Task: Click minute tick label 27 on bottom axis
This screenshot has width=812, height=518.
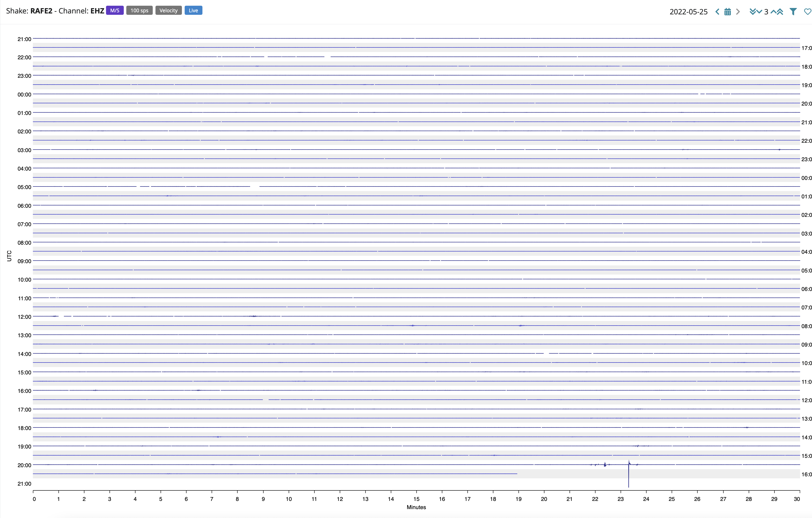Action: tap(723, 499)
